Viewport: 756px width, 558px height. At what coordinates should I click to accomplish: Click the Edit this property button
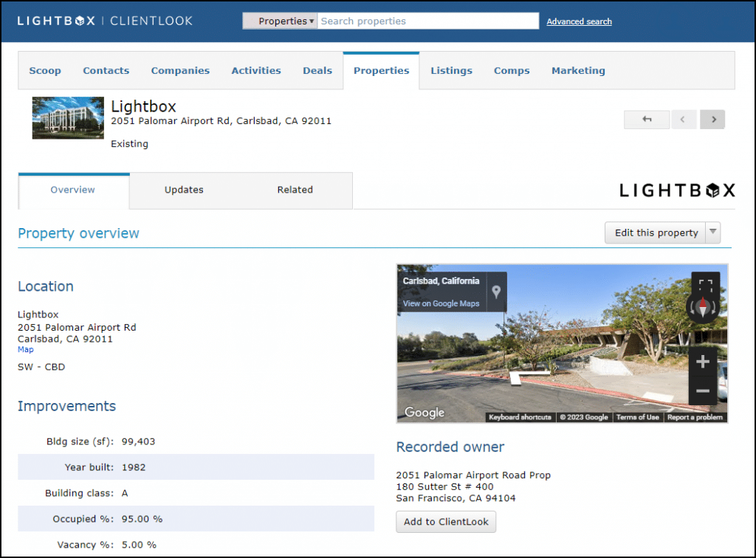(x=656, y=232)
